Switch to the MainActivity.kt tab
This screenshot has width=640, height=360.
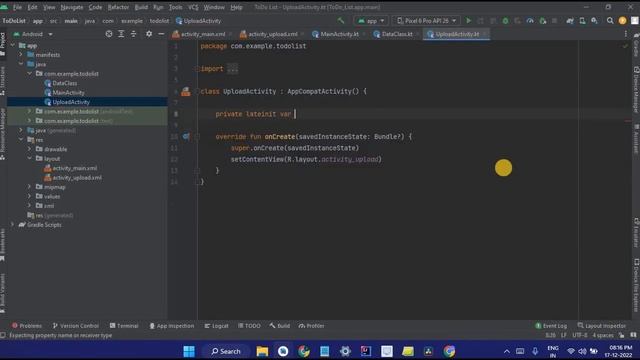(x=339, y=34)
